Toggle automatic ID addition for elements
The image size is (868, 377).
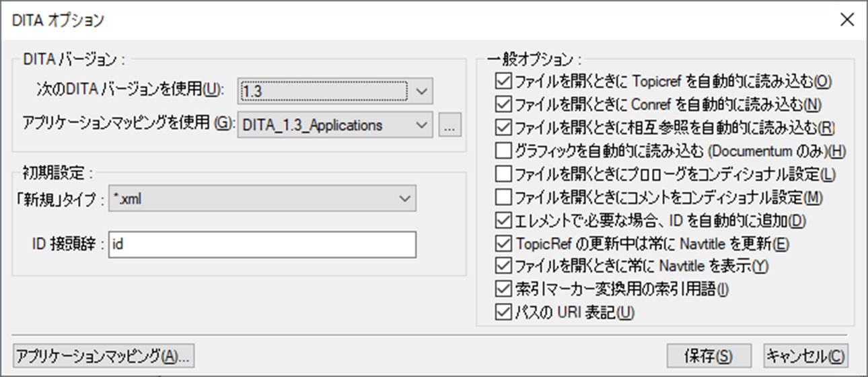point(503,220)
